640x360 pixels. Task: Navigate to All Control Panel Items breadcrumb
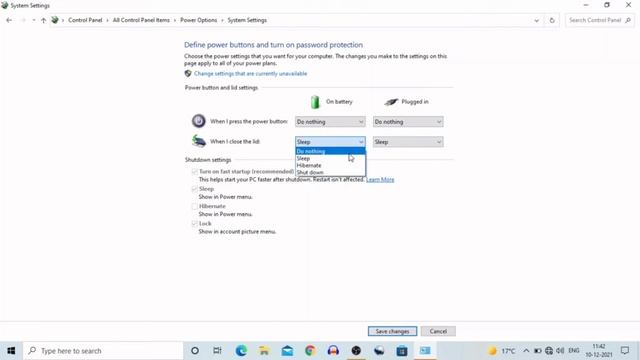[x=141, y=20]
